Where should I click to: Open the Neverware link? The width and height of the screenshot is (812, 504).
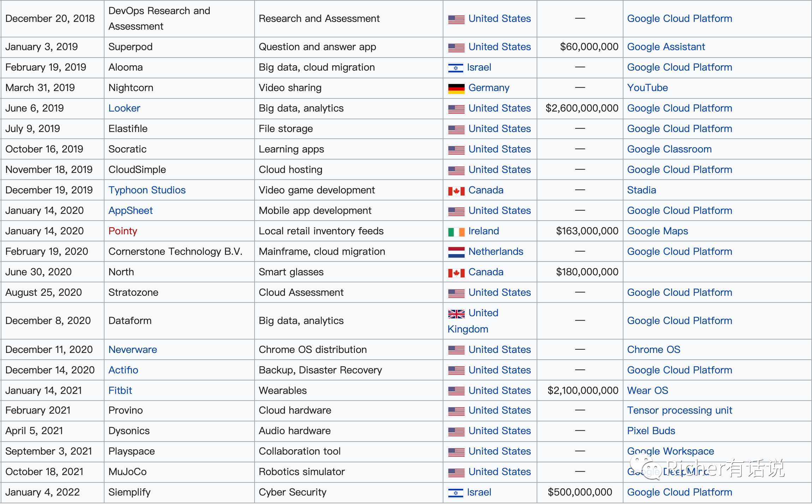point(132,350)
